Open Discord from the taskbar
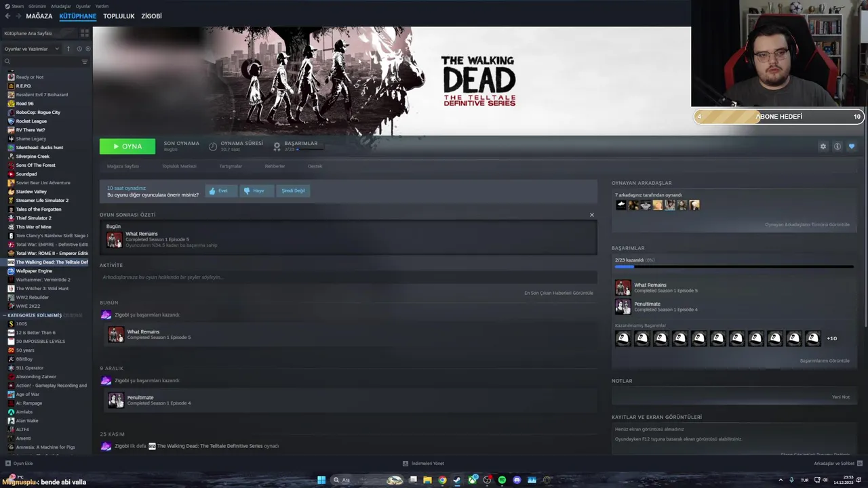868x488 pixels. tap(517, 480)
